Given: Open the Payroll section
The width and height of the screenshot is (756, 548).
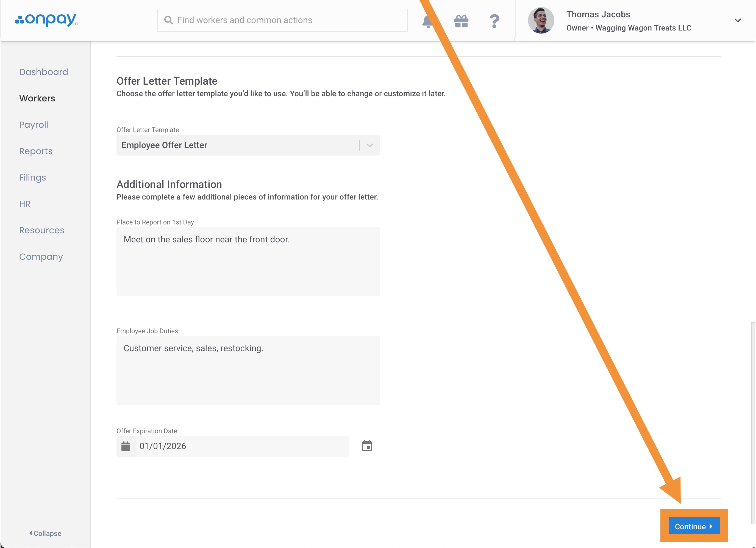Looking at the screenshot, I should point(34,125).
